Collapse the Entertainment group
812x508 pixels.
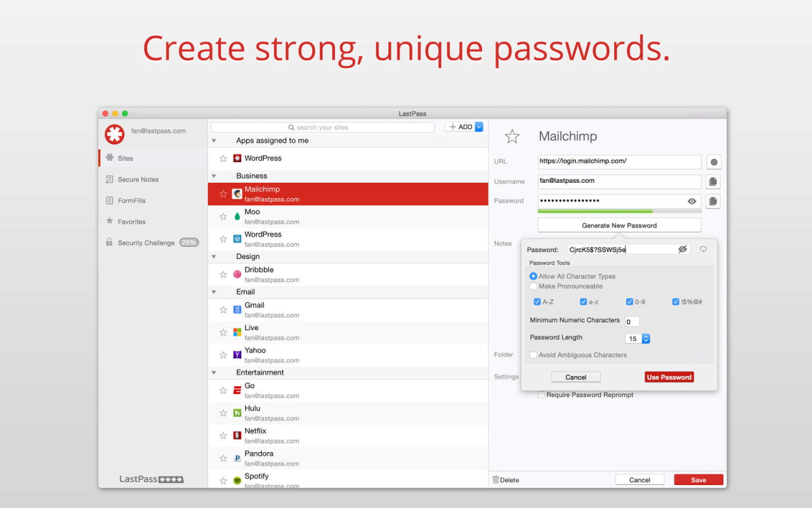coord(214,373)
